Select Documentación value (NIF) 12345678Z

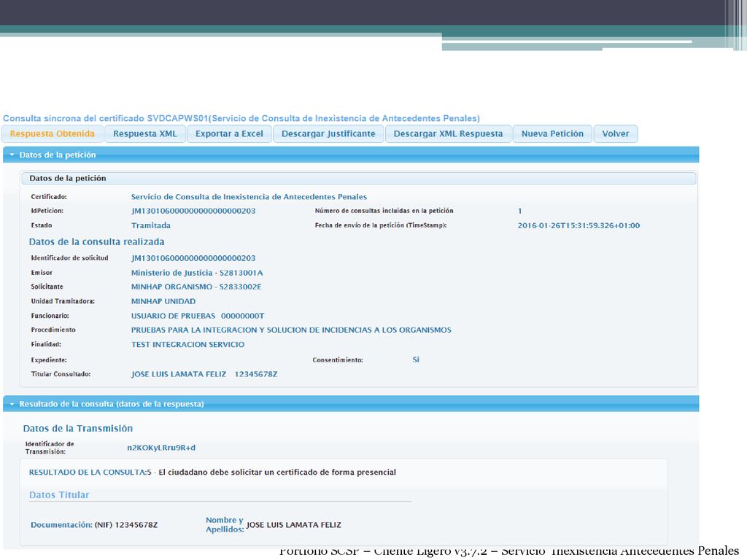tap(125, 525)
